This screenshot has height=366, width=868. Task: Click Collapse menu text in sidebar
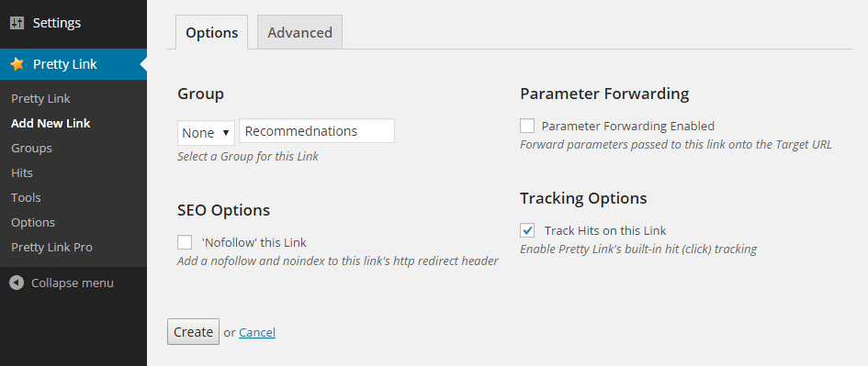(x=73, y=283)
